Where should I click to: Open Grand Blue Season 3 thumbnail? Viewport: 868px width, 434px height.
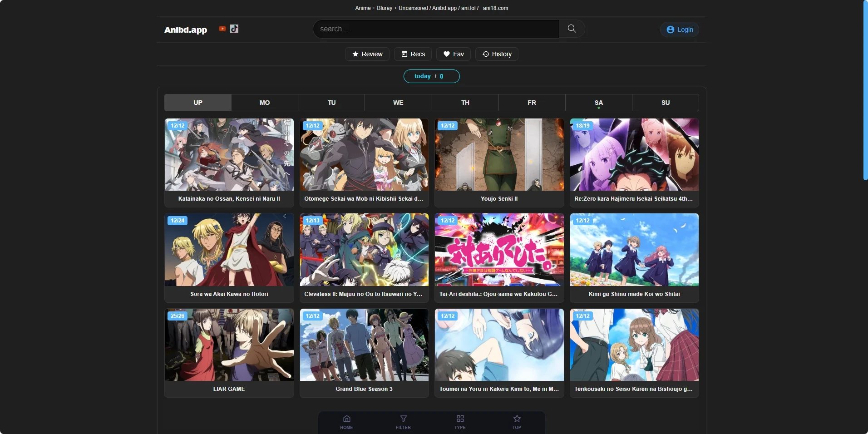[x=364, y=345]
